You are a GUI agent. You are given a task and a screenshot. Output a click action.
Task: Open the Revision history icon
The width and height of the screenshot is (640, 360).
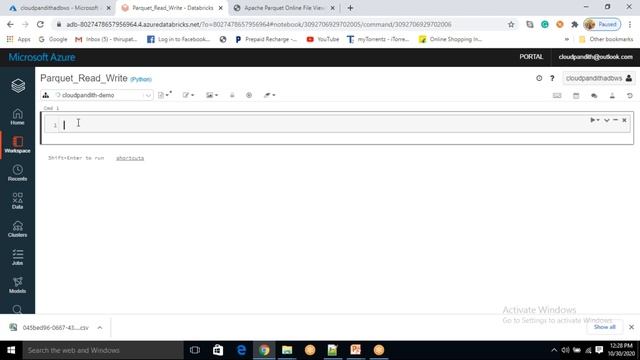pyautogui.click(x=630, y=96)
